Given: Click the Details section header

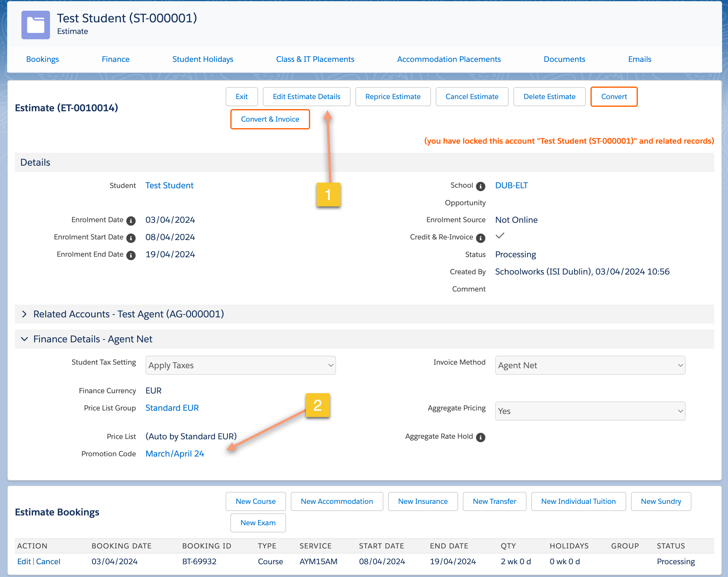Looking at the screenshot, I should (x=364, y=162).
